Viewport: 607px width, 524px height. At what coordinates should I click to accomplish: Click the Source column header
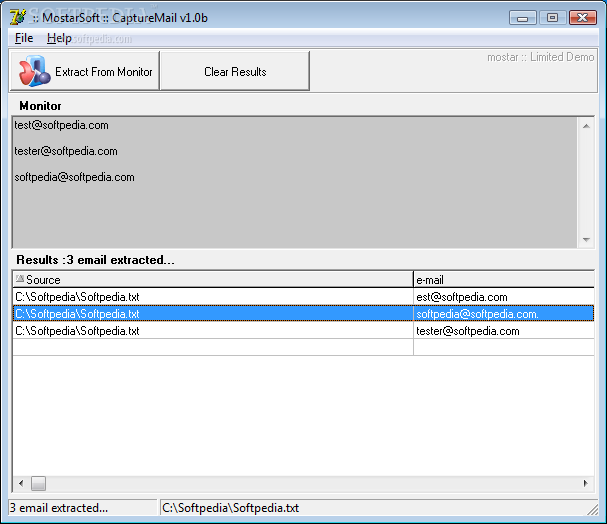(x=213, y=279)
